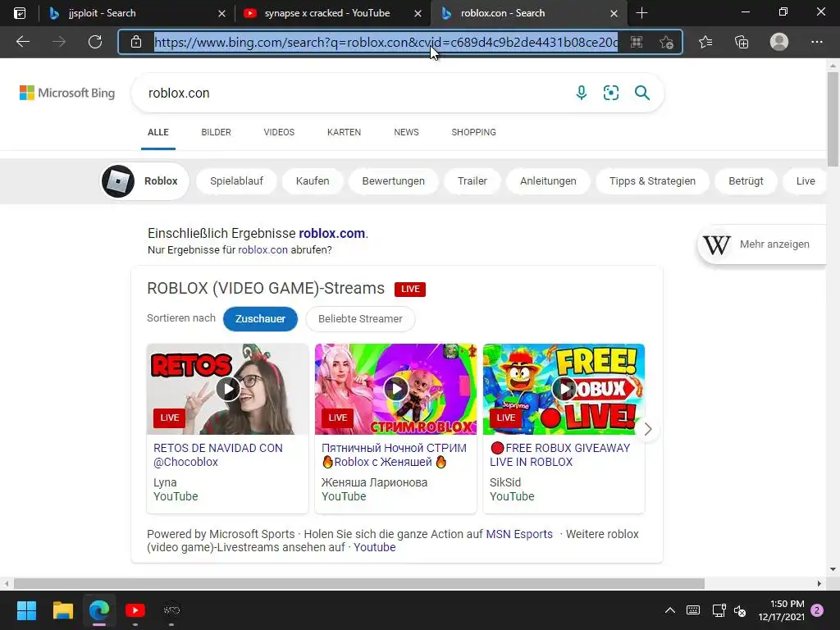The height and width of the screenshot is (630, 840).
Task: Select the ALLE results tab
Action: click(x=158, y=132)
